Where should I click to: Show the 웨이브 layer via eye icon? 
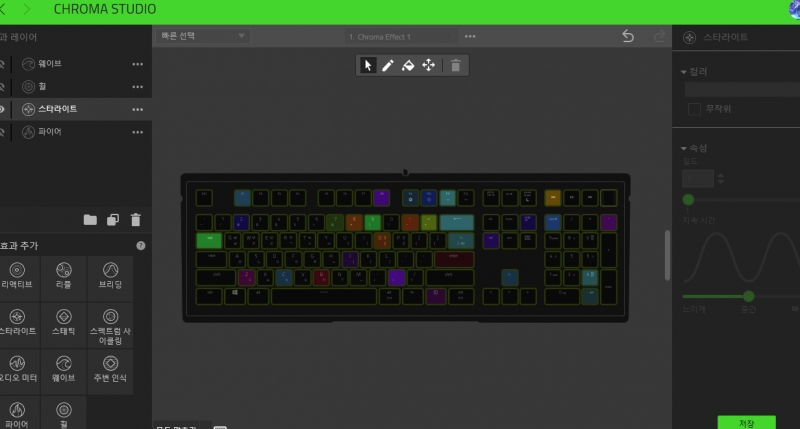(x=3, y=64)
